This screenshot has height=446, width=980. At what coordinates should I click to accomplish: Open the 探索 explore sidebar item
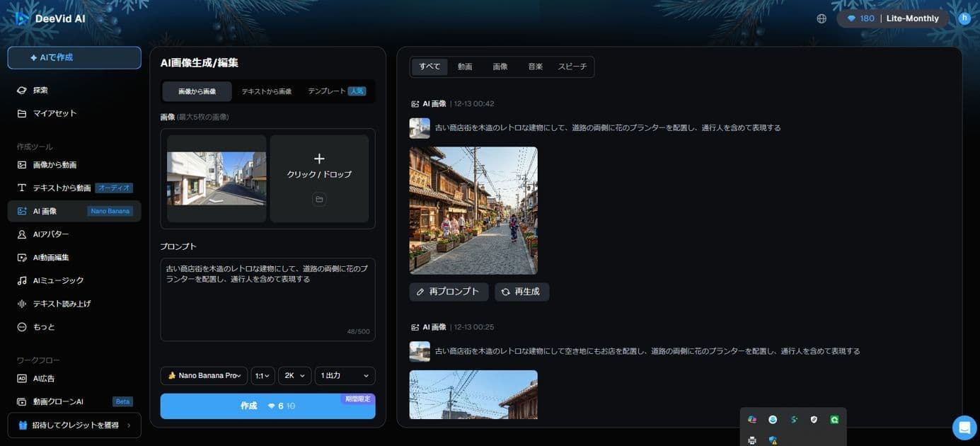40,91
